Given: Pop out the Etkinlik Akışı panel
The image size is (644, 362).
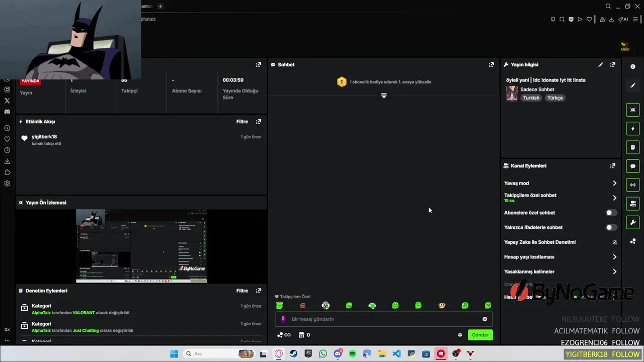Looking at the screenshot, I should [259, 122].
